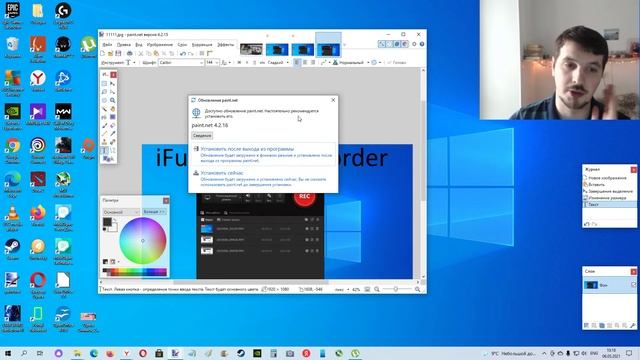Open the zoom units dropdown in status bar
This screenshot has height=360, width=640.
pos(342,289)
